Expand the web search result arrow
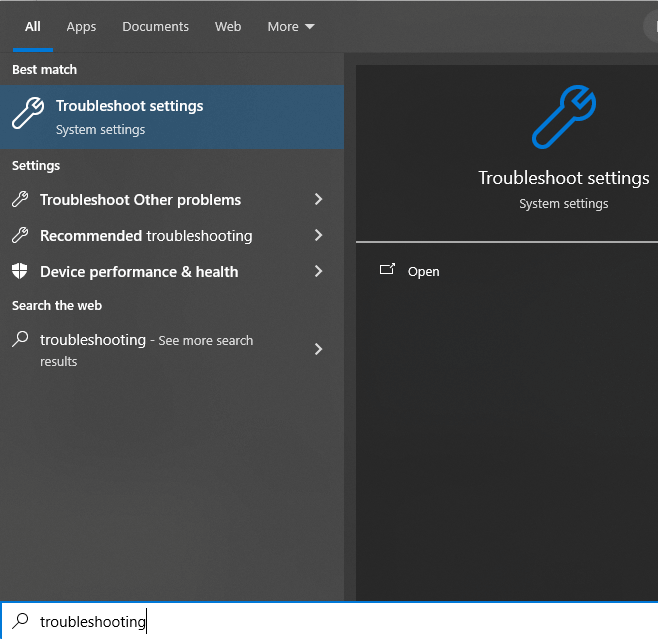Image resolution: width=658 pixels, height=639 pixels. [x=319, y=349]
